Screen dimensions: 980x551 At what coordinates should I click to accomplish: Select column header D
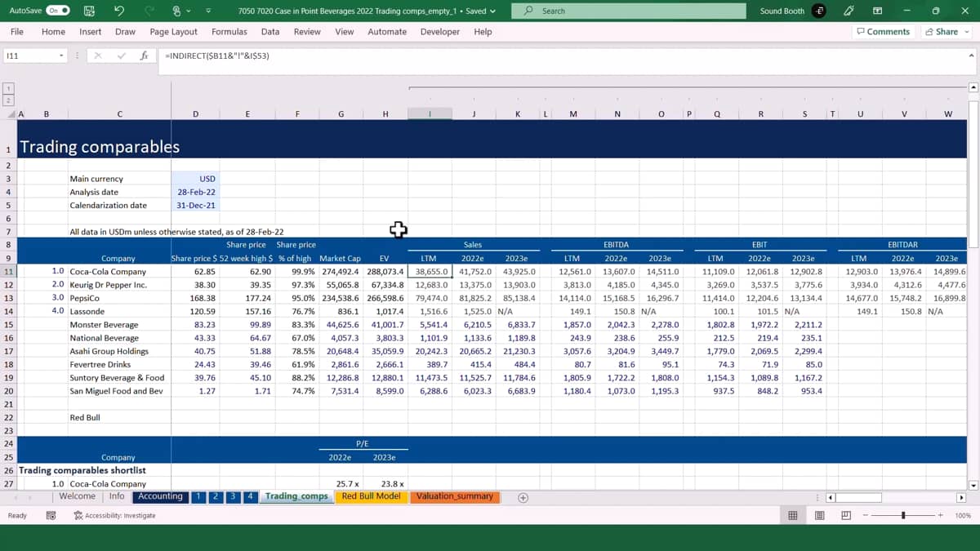click(x=195, y=114)
